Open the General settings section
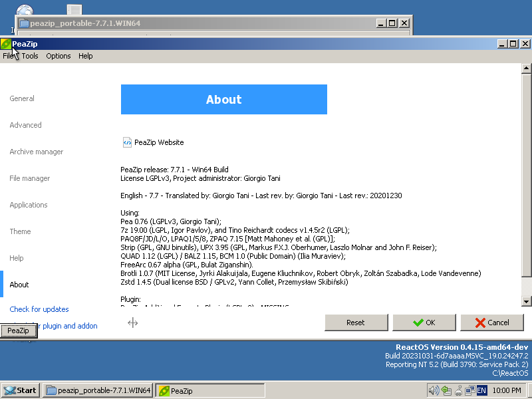The image size is (532, 399). pyautogui.click(x=22, y=98)
